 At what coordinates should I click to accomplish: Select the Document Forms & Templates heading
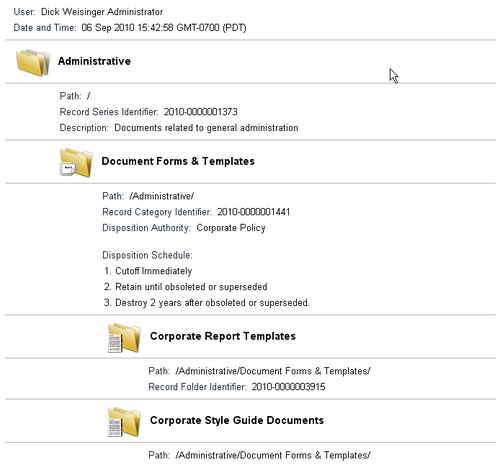[178, 161]
